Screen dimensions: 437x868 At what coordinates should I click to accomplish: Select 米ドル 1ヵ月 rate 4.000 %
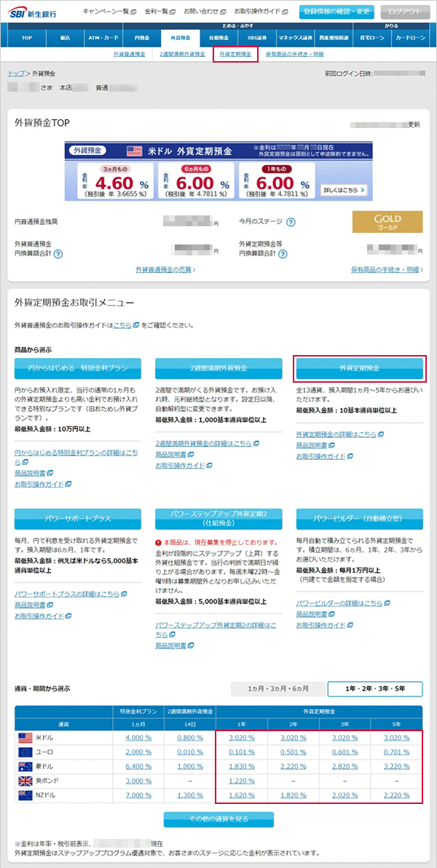click(x=138, y=738)
